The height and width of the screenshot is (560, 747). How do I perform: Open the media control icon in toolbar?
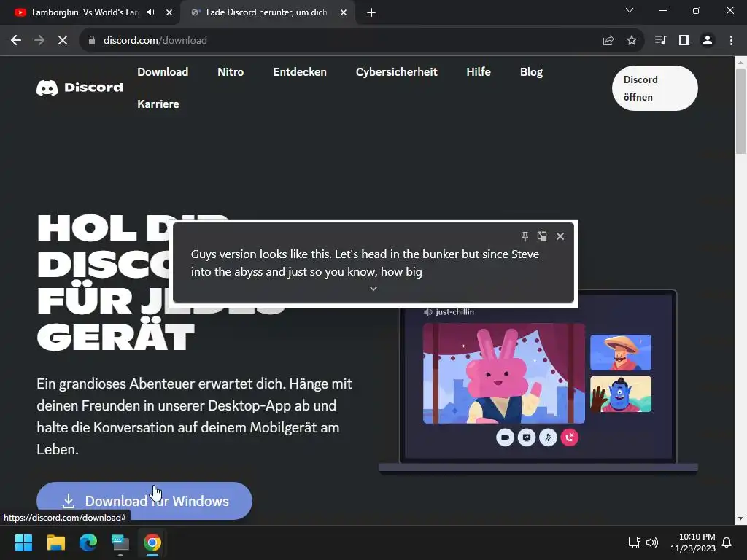pyautogui.click(x=660, y=41)
